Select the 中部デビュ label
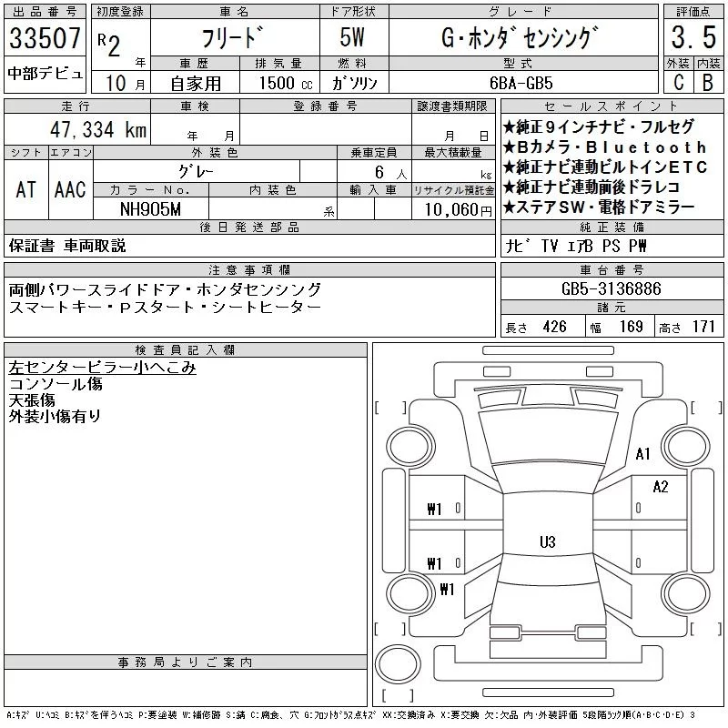 coord(45,73)
